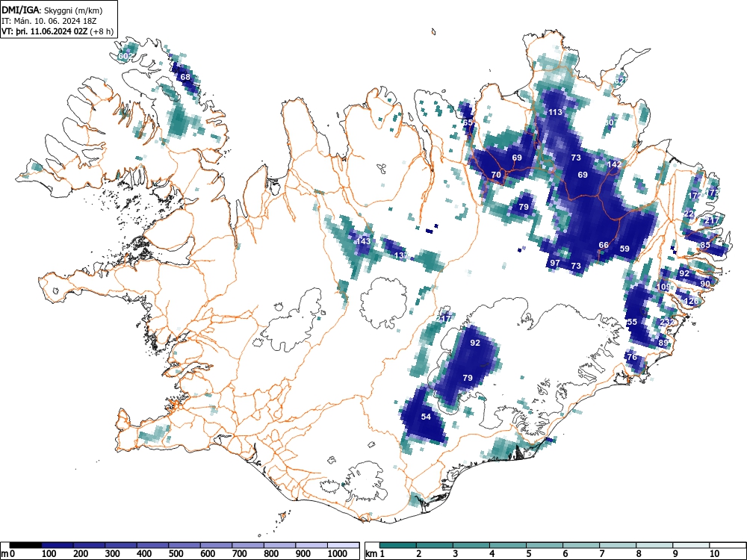Select the 1000 tick on the metre legend
Screen dimensions: 747x560
click(x=338, y=553)
